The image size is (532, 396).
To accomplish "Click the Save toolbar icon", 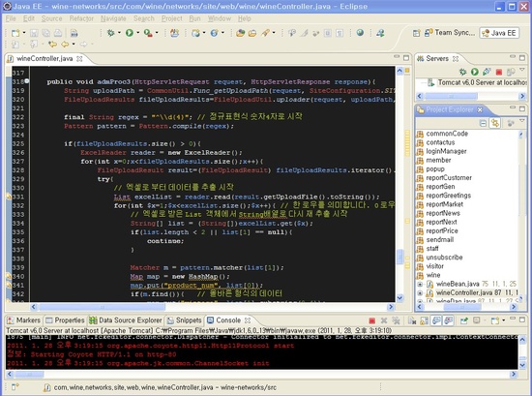I will [34, 33].
